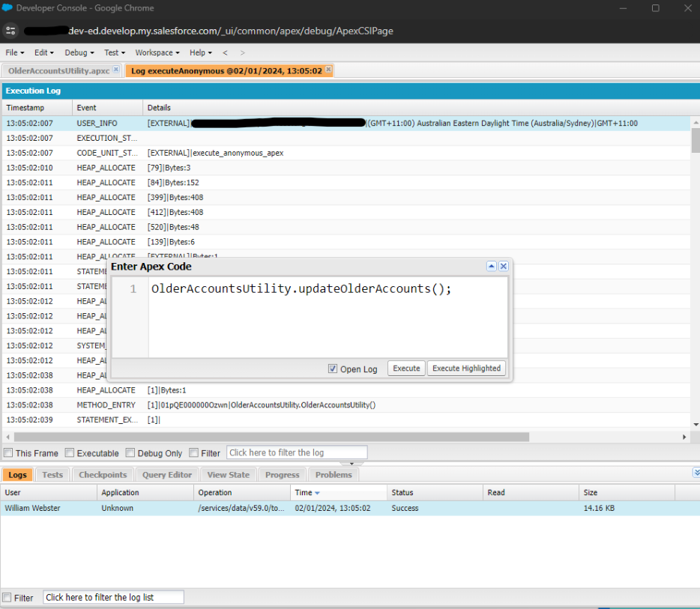Select the William Webster log row

(x=350, y=508)
